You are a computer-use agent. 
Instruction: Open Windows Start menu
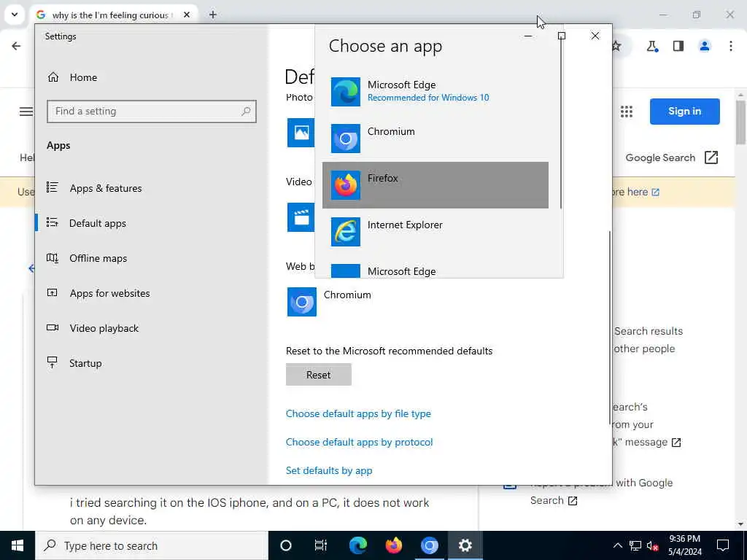click(x=18, y=545)
